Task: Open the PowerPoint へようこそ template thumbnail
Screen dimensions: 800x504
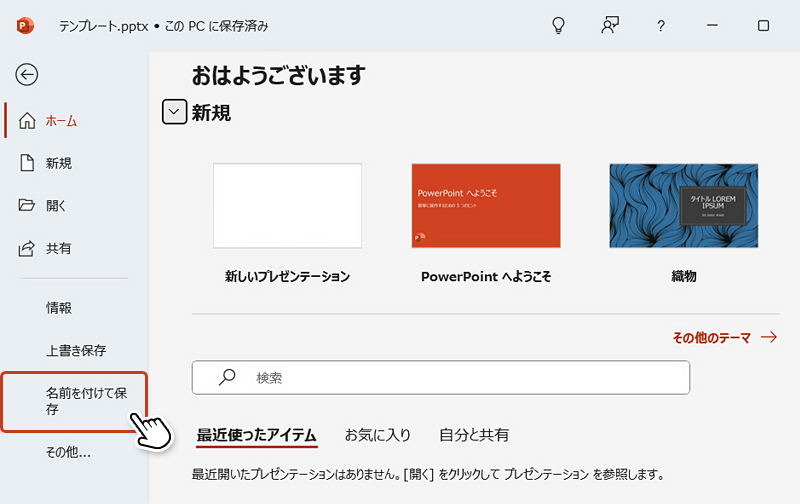Action: point(486,206)
